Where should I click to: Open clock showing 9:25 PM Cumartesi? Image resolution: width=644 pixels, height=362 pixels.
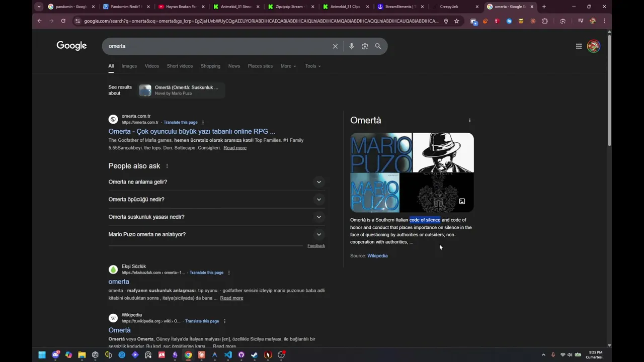pos(595,355)
